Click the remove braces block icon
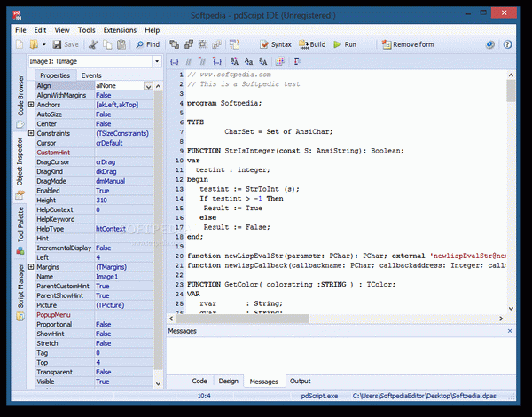 (217, 61)
